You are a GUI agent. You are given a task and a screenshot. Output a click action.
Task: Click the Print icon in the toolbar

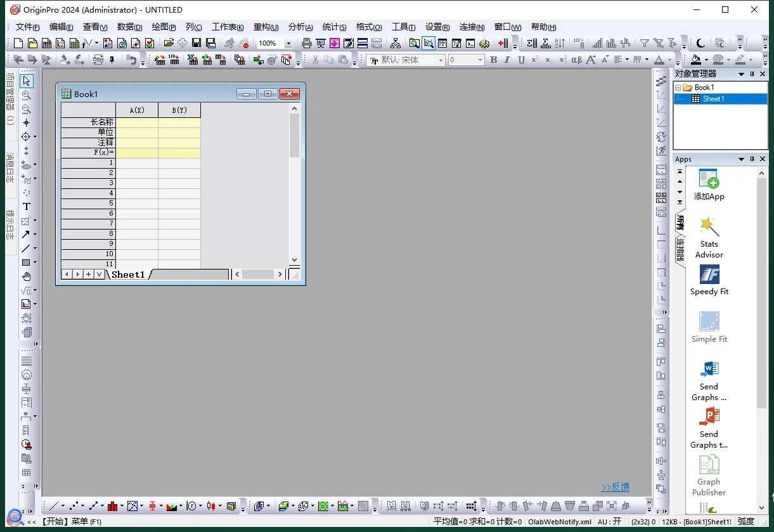click(x=307, y=43)
